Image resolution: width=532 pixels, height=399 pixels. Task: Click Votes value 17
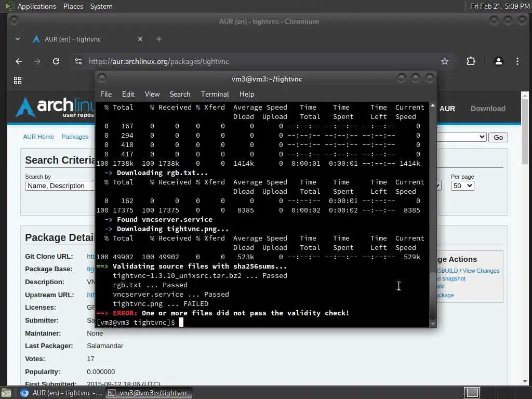[90, 358]
